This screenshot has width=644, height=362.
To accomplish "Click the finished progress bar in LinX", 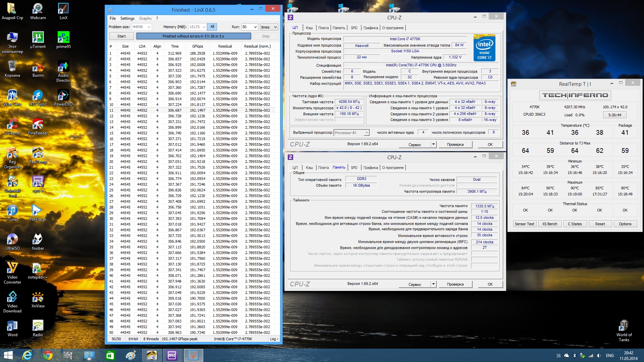I will click(x=193, y=36).
